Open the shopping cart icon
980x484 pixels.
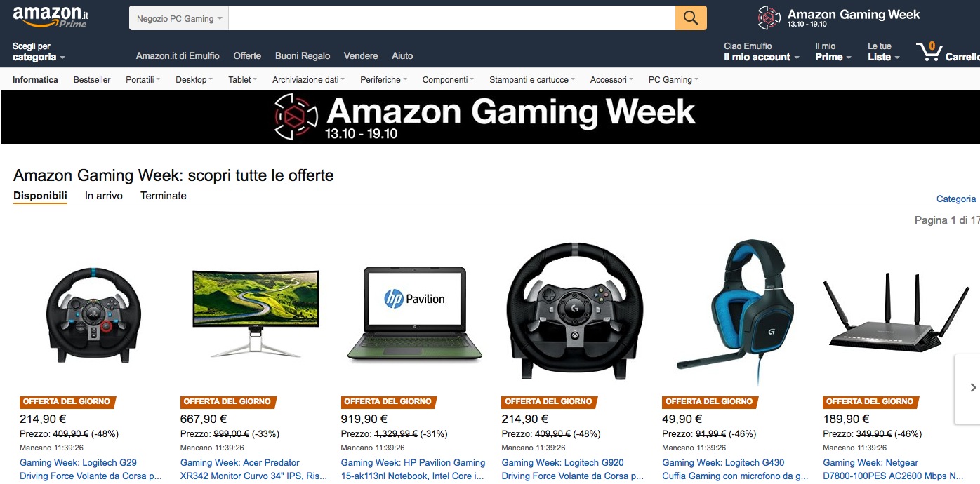[929, 52]
